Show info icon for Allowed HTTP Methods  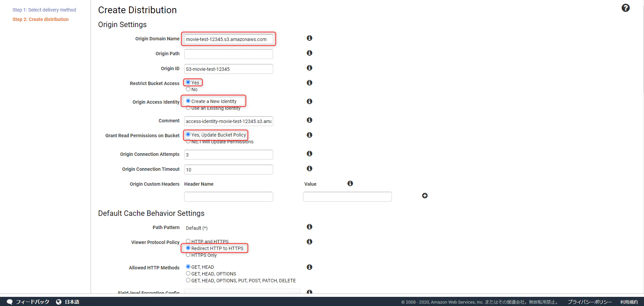click(309, 267)
